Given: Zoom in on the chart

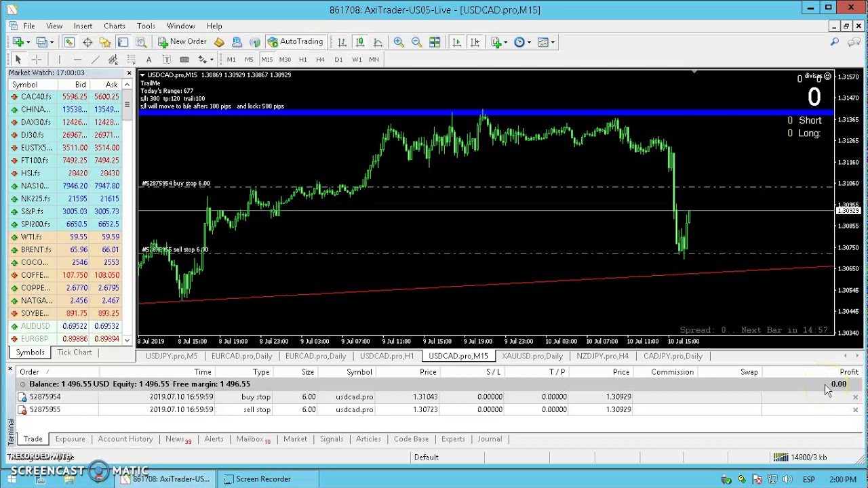Looking at the screenshot, I should coord(399,42).
